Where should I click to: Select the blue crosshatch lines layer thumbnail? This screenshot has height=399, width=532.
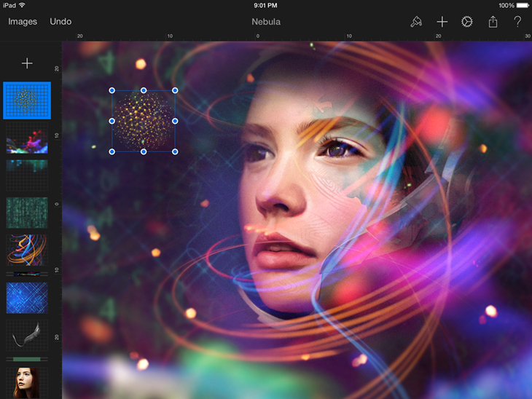click(x=27, y=298)
